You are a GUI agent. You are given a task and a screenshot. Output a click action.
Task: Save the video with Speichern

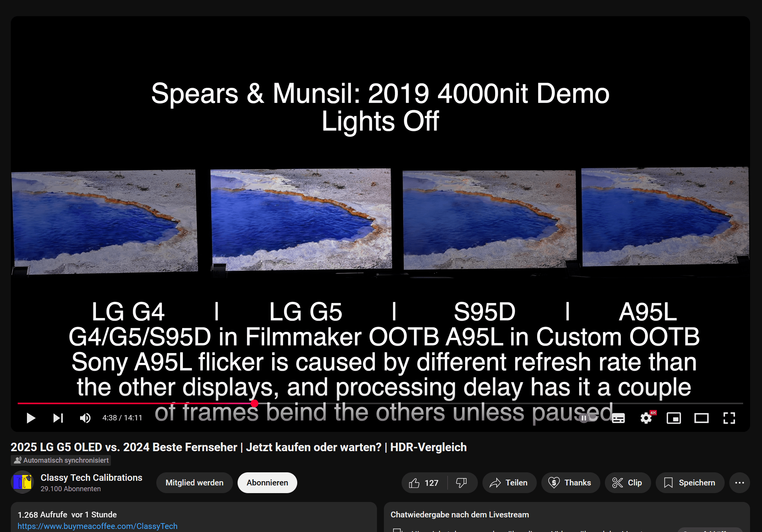click(690, 483)
